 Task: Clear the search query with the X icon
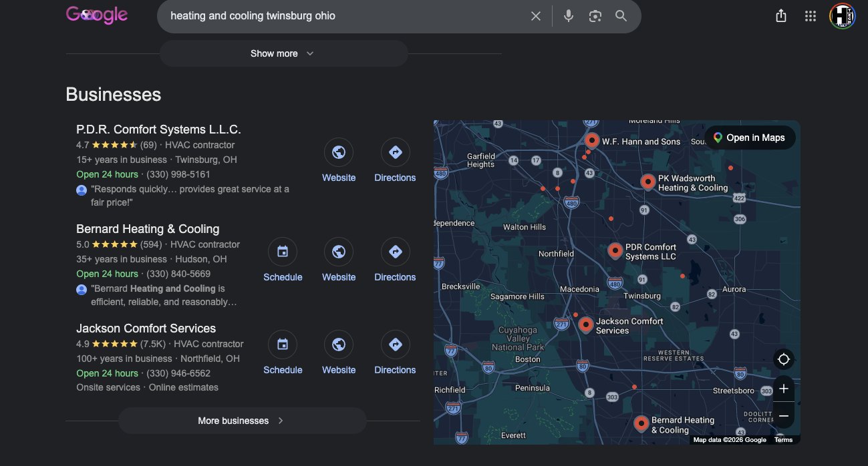click(x=536, y=16)
